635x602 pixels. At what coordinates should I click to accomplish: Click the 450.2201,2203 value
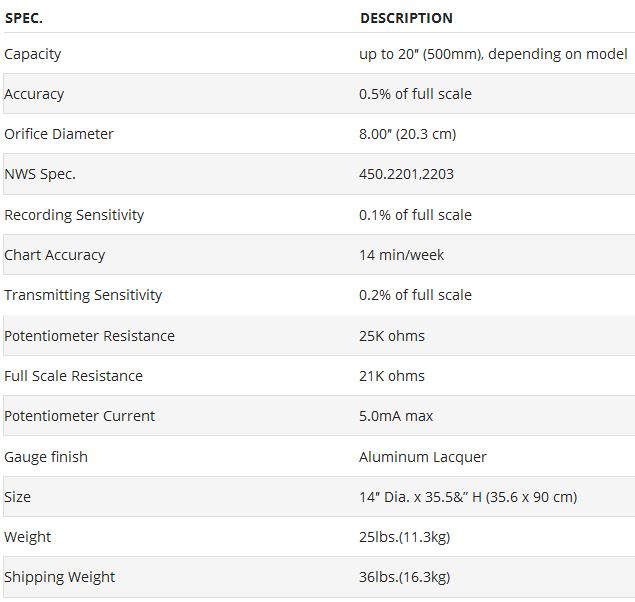point(406,174)
